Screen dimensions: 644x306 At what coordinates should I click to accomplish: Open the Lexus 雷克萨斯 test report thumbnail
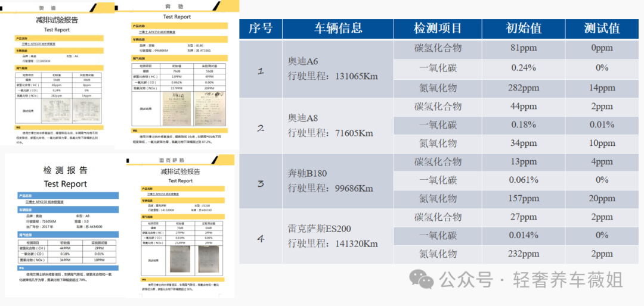(x=180, y=226)
